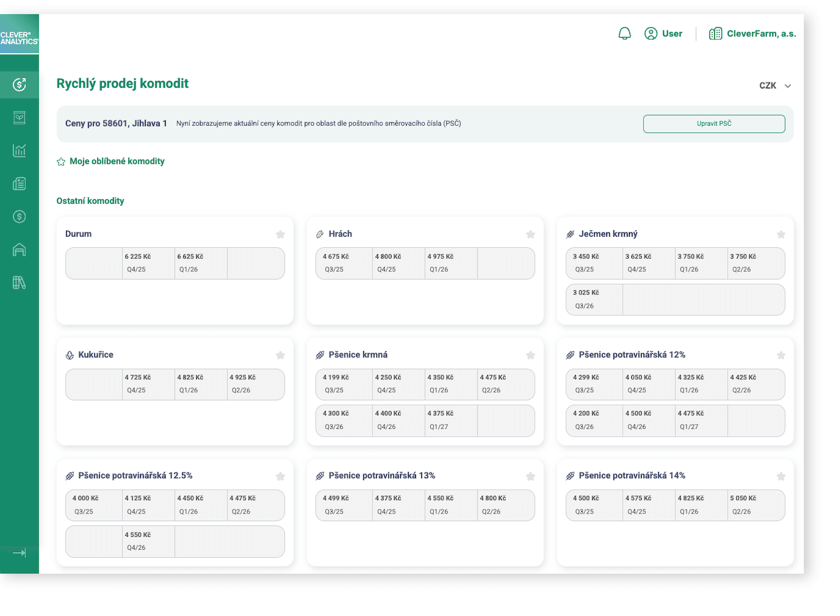
Task: Select Pšenice potravinářská 12.5% price 4 550 Kč Q4/26
Action: (x=148, y=541)
